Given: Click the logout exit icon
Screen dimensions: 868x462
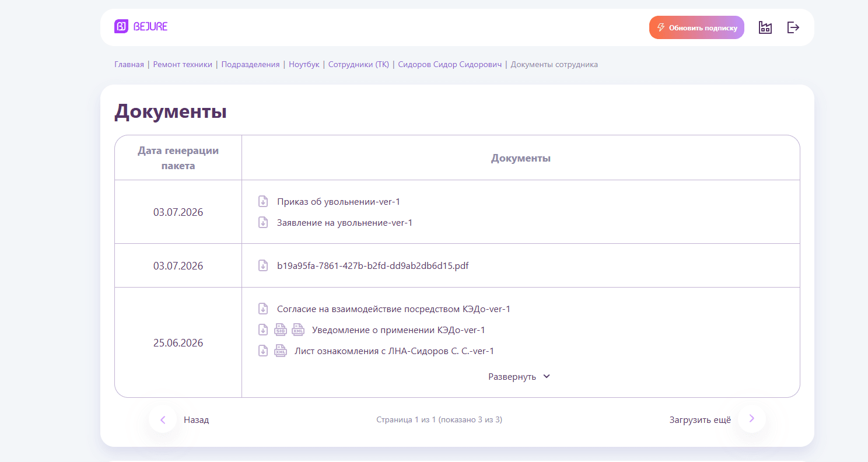Looking at the screenshot, I should 793,27.
